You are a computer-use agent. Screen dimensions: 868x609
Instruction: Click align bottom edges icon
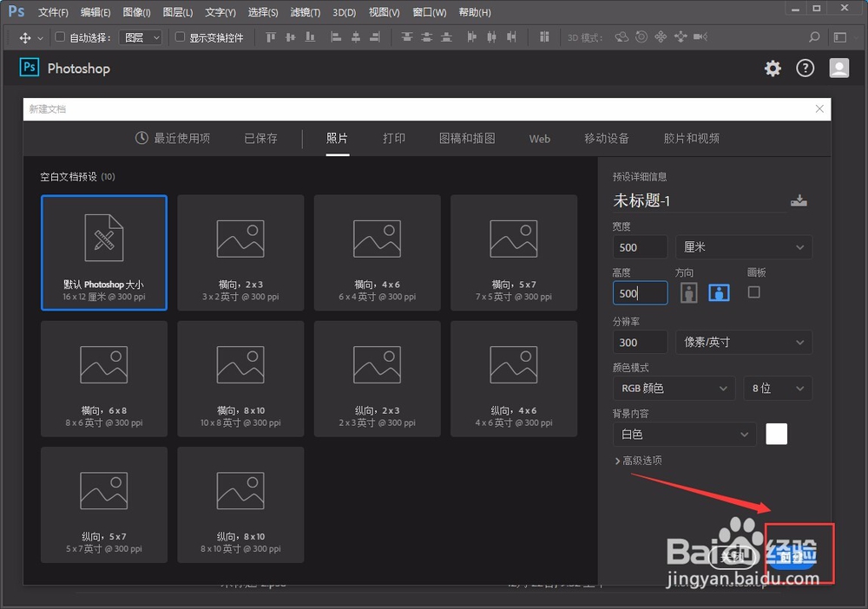coord(310,37)
